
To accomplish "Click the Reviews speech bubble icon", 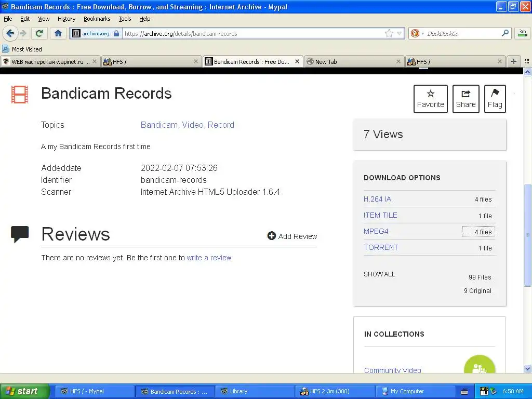I will click(x=20, y=234).
